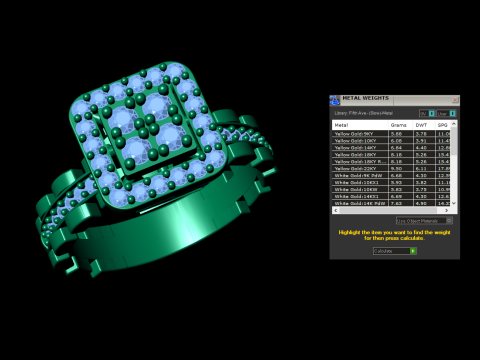Click the horizontal scrollbar thumb
This screenshot has width=480, height=360.
click(388, 210)
